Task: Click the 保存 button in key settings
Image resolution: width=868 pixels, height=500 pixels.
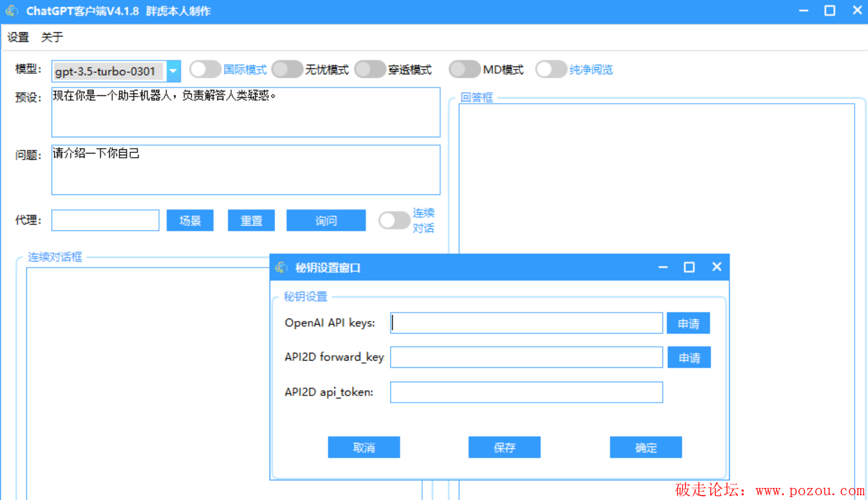Action: point(505,447)
